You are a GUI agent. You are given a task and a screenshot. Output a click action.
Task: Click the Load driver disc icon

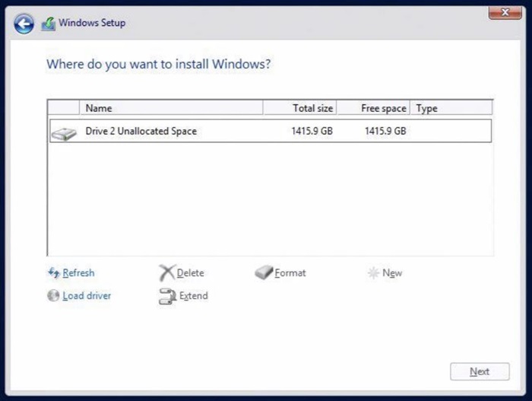[x=53, y=296]
